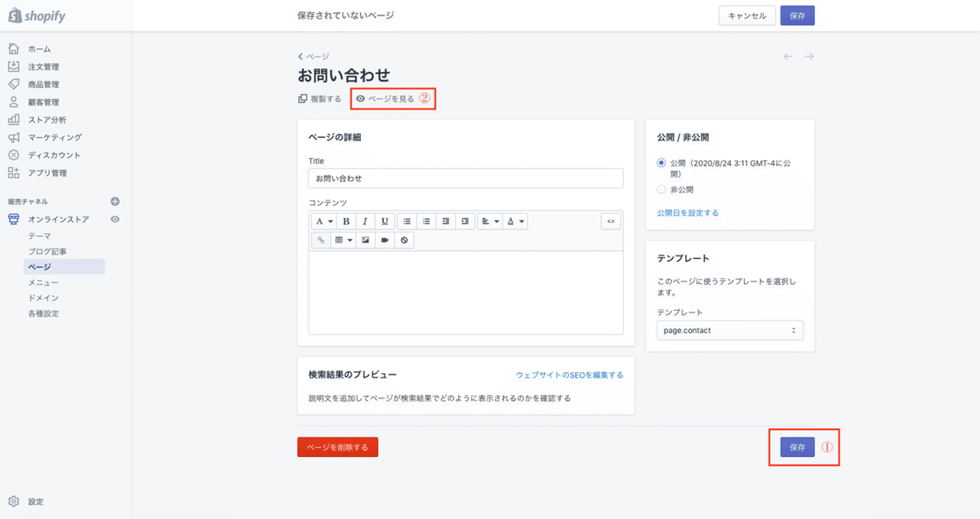Screen dimensions: 980x519
Task: Apply italic formatting in the editor toolbar
Action: [x=365, y=220]
